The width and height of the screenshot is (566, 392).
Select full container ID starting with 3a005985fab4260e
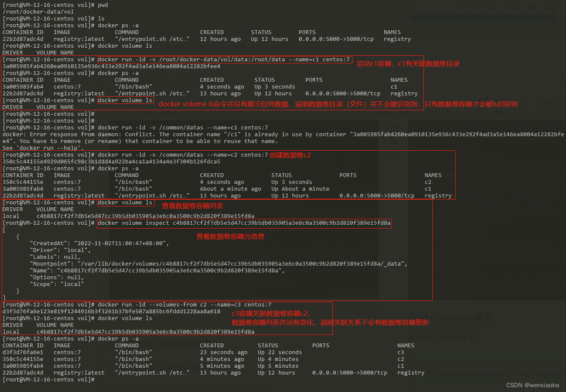[x=111, y=66]
